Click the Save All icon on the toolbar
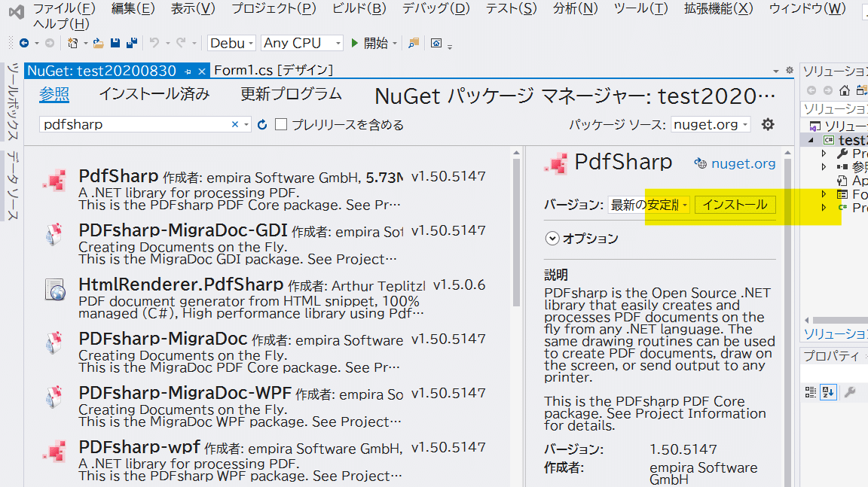868x487 pixels. click(x=133, y=43)
